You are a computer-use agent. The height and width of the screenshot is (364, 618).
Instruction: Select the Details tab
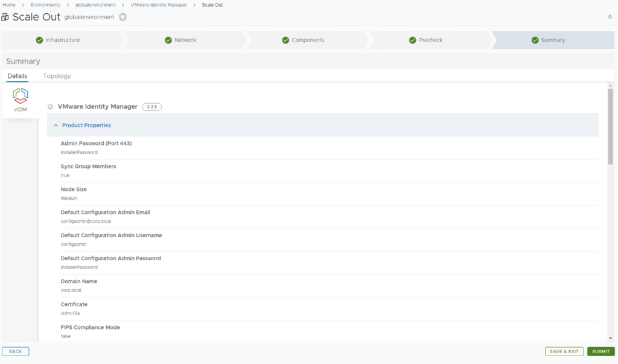[17, 76]
